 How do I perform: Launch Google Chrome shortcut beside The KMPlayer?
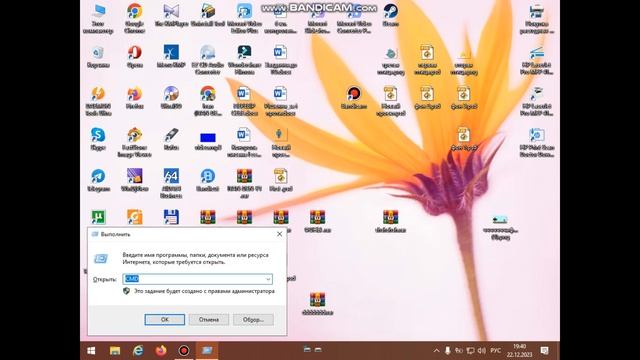pyautogui.click(x=134, y=12)
